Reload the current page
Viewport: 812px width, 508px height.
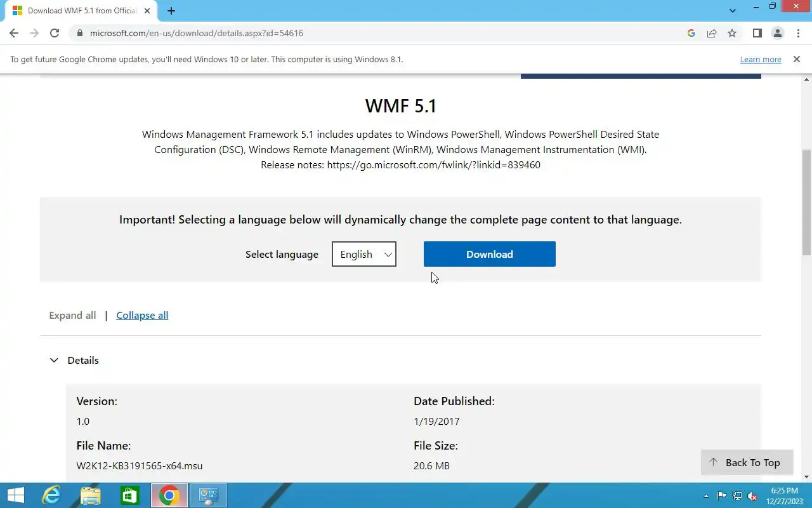point(55,33)
